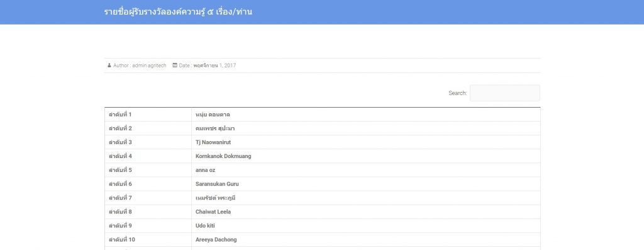Click the author person icon
Viewport: 644px width, 250px height.
click(109, 65)
